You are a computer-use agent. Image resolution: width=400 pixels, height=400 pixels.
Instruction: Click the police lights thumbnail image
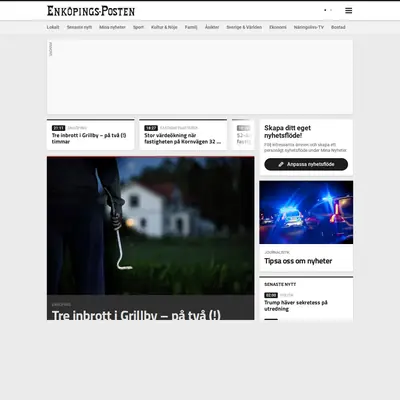click(306, 212)
